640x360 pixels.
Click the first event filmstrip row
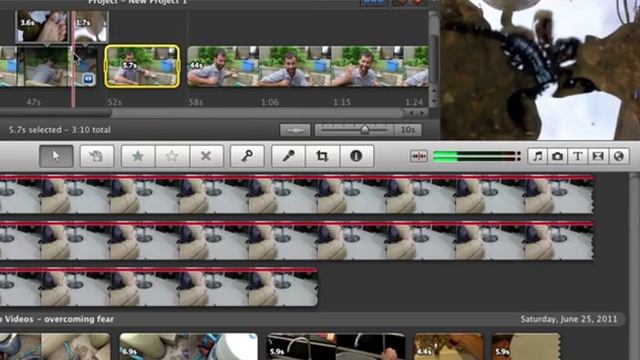(297, 194)
